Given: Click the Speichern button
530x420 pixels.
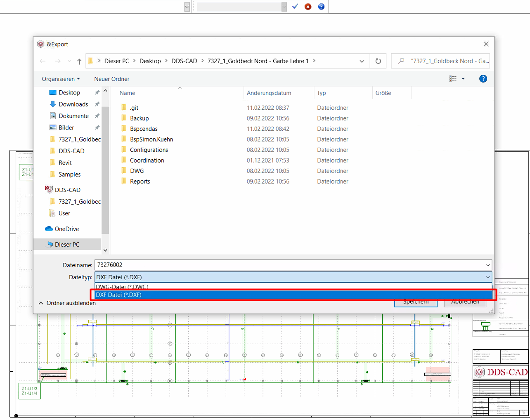Looking at the screenshot, I should (416, 302).
